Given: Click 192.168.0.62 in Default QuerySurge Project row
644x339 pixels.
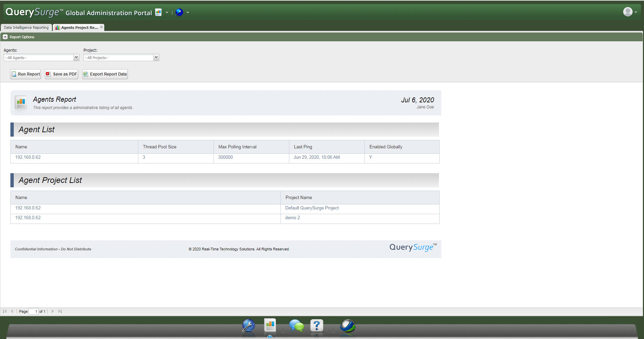Looking at the screenshot, I should click(28, 208).
